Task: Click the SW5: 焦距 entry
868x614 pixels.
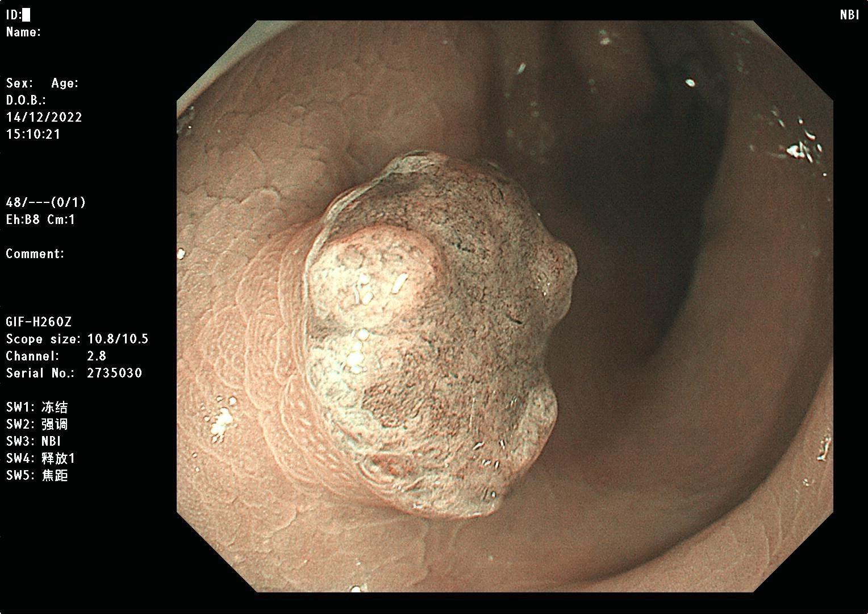Action: (x=37, y=475)
